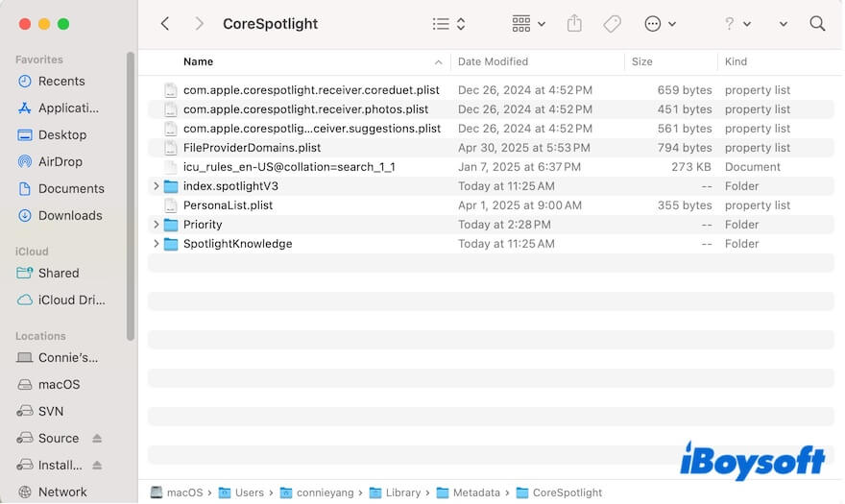845x504 pixels.
Task: Expand the index.spotlightV3 folder
Action: point(157,186)
